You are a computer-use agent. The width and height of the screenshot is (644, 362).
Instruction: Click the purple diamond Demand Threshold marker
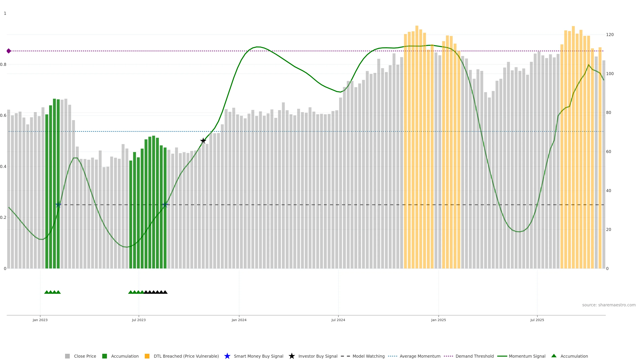[x=9, y=51]
